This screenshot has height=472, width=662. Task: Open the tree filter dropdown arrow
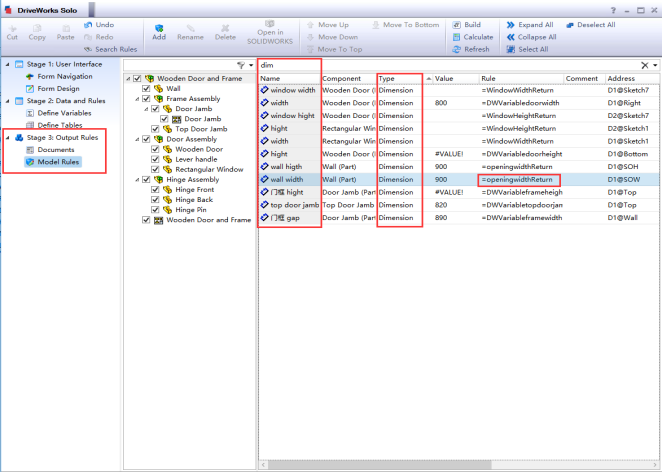click(x=251, y=65)
